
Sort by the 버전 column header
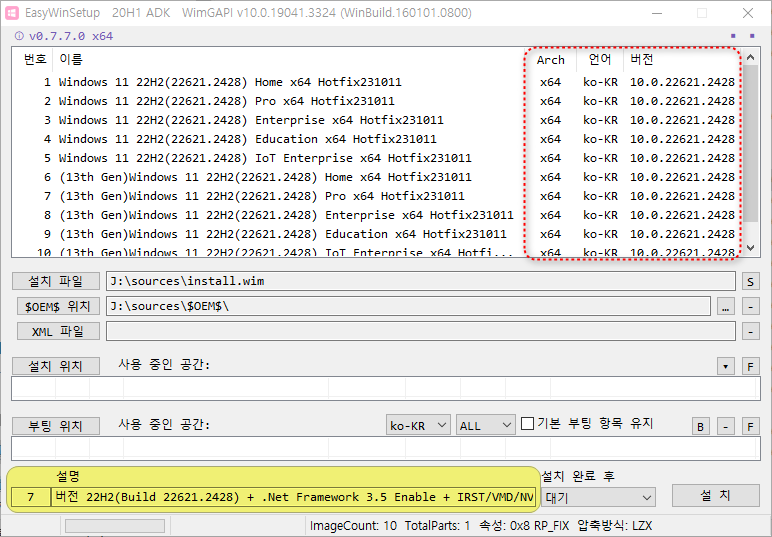click(x=682, y=60)
